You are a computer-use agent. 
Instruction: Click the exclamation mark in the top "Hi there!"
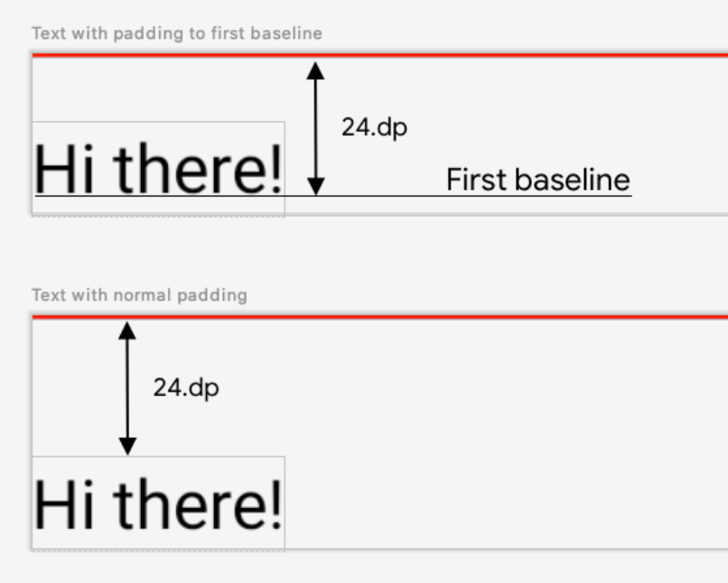click(x=275, y=170)
